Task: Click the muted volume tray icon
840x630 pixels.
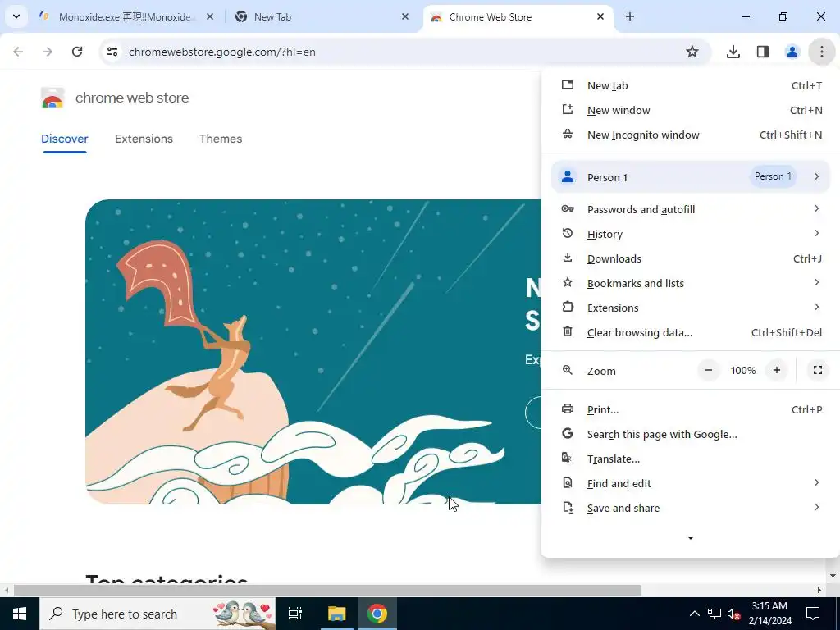Action: pyautogui.click(x=733, y=614)
